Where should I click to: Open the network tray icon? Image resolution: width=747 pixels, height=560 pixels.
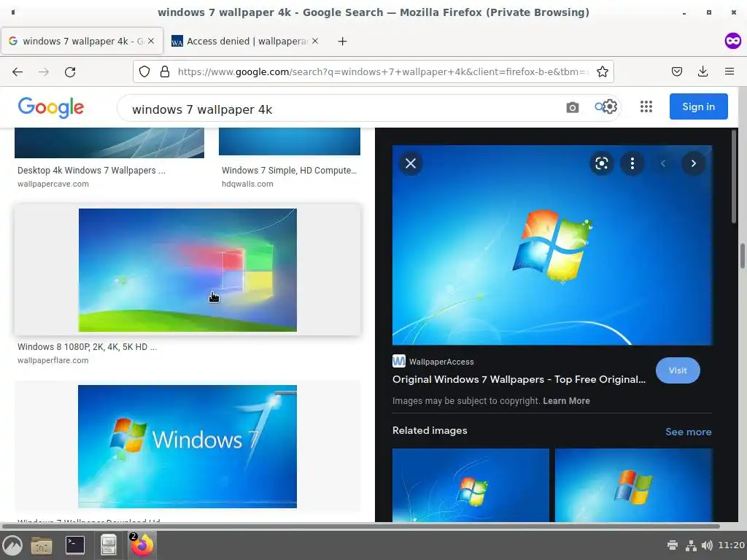click(690, 545)
